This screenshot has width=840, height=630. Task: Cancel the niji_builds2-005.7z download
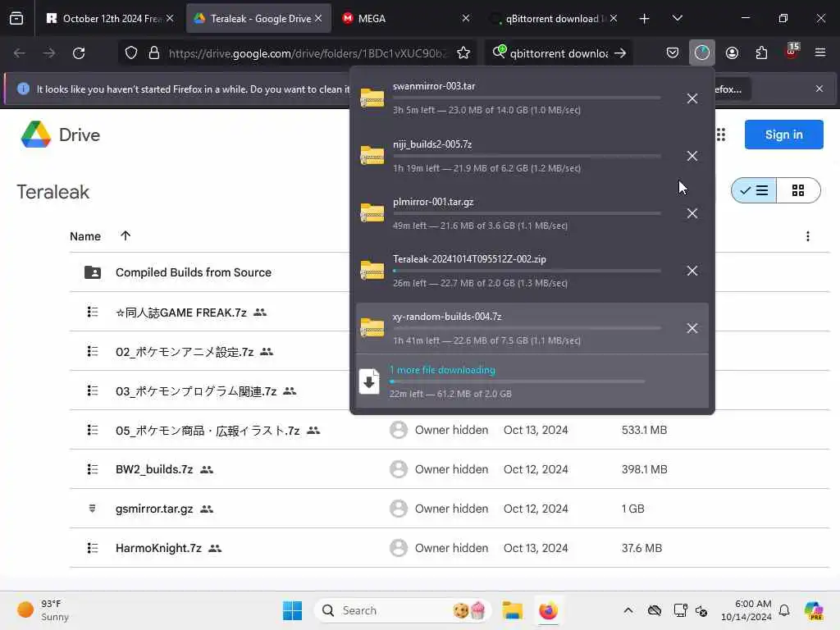[692, 156]
